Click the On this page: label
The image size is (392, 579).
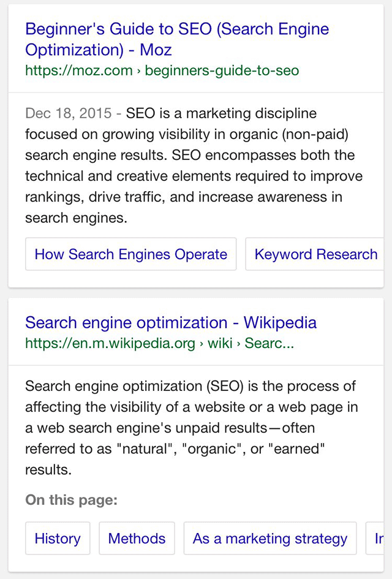coord(71,500)
